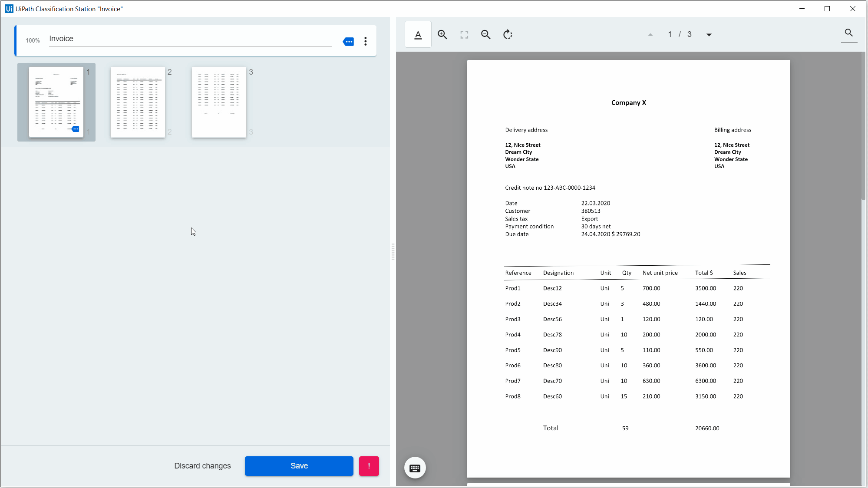Select page 2 thumbnail
Viewport: 868px width, 488px height.
[x=138, y=102]
